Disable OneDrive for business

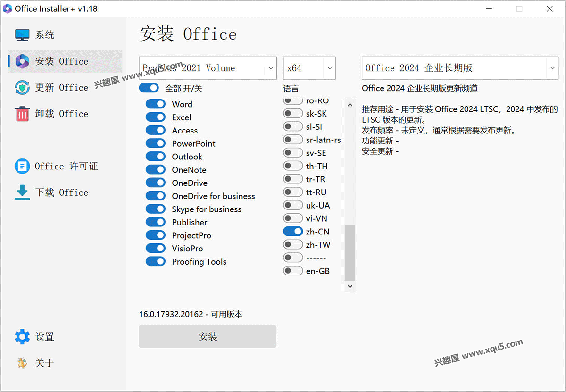coord(155,196)
